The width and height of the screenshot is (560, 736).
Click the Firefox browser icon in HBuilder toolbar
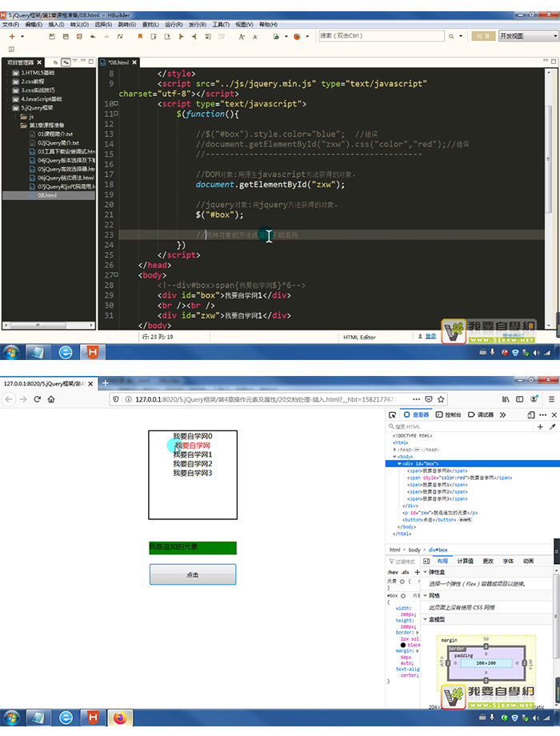point(297,36)
